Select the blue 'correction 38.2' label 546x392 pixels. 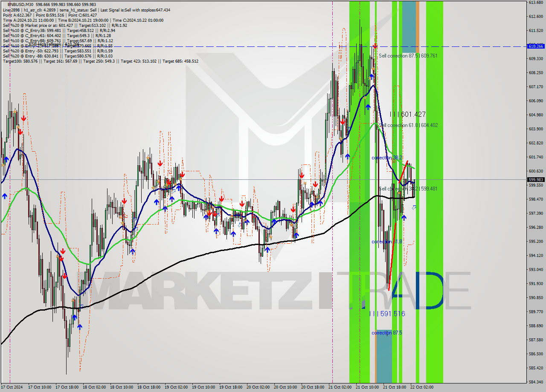pos(387,158)
